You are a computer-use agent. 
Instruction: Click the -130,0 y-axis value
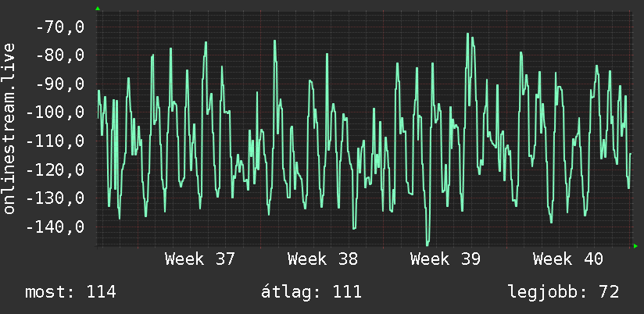[x=55, y=198]
